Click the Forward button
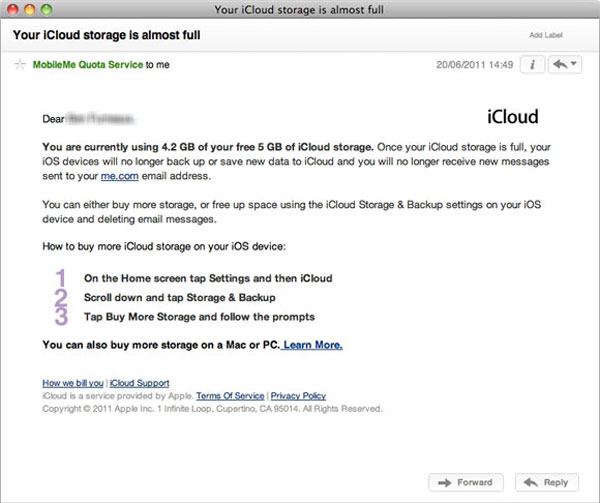 point(466,482)
